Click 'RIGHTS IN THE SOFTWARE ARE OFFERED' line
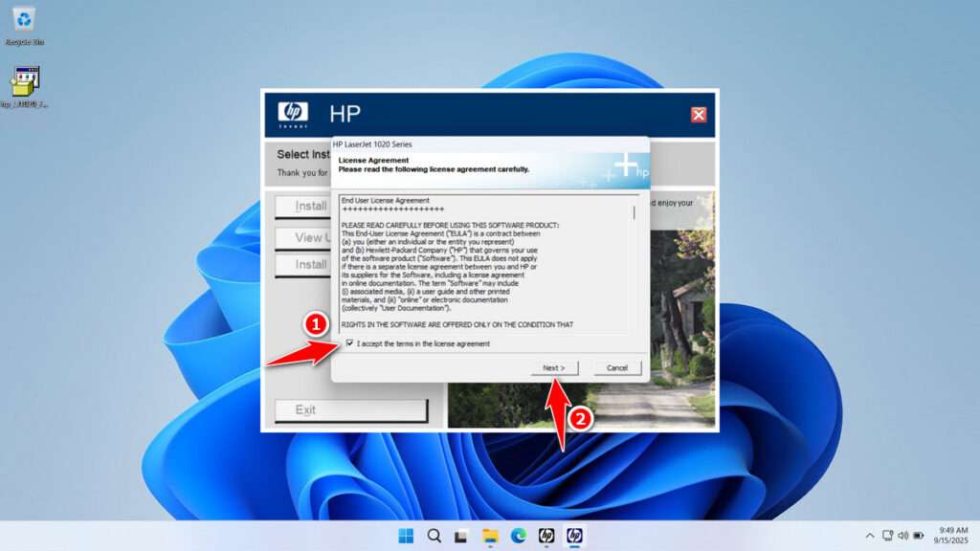This screenshot has width=980, height=551. (x=457, y=325)
